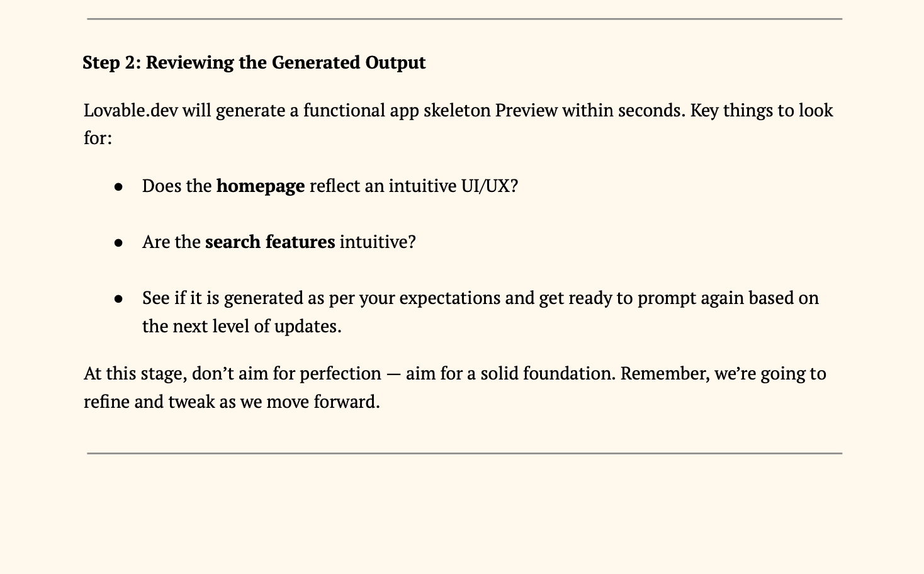Click the word 'intuitive?' in second bullet
924x574 pixels.
[378, 242]
